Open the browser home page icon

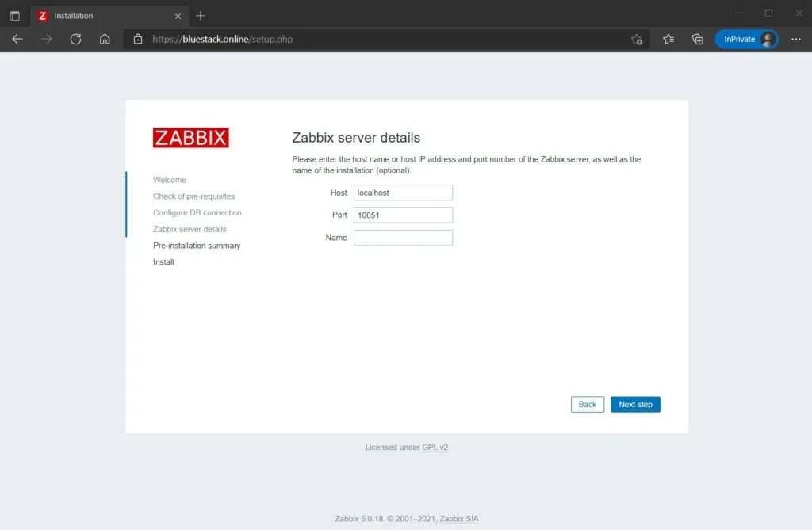[105, 40]
